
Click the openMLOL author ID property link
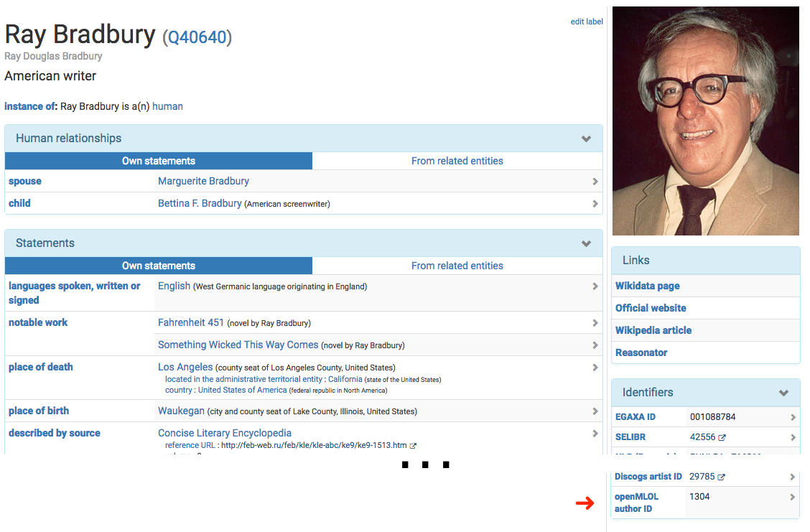[636, 503]
